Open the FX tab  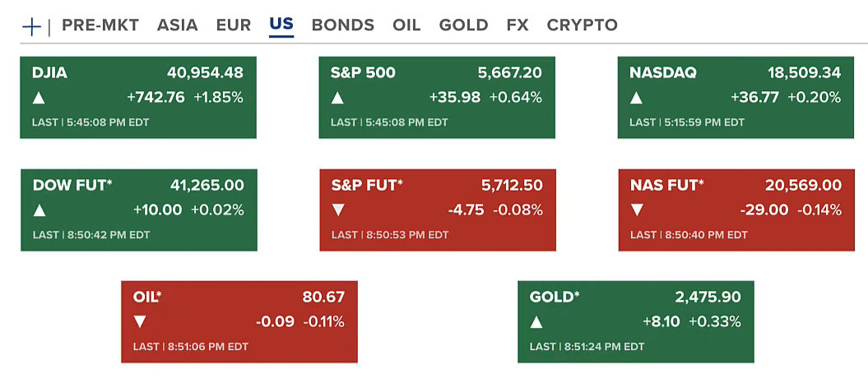point(518,25)
